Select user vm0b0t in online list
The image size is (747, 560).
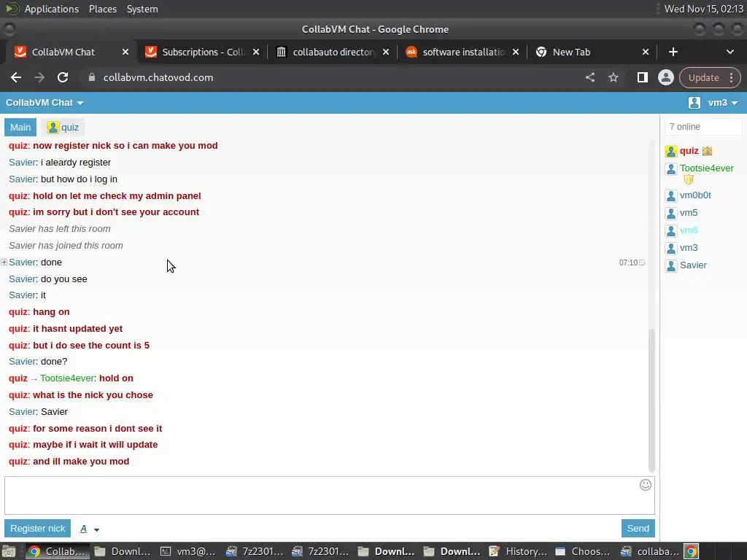coord(695,195)
